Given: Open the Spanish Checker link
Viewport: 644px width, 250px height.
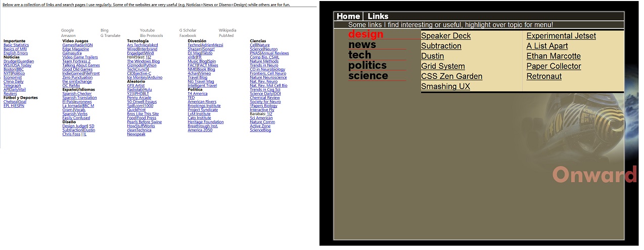Looking at the screenshot, I should (x=77, y=94).
